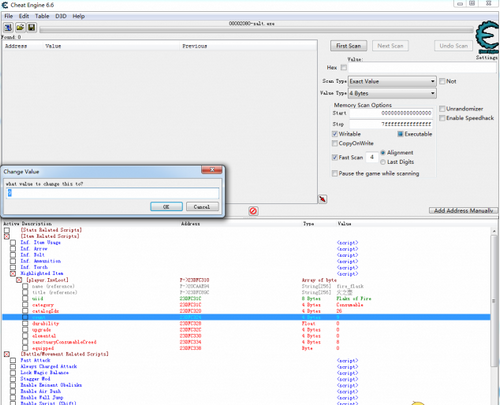The height and width of the screenshot is (405, 500).
Task: Enable the Unrandomizer checkbox
Action: (442, 109)
